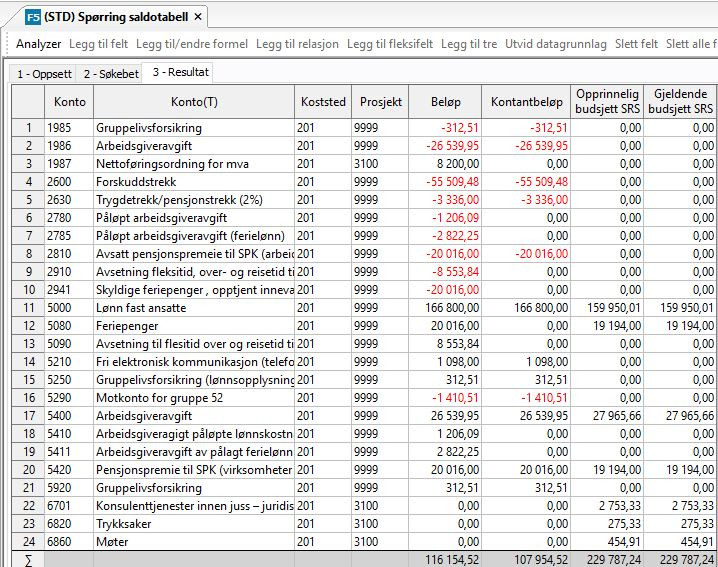Click Motkonto for gruppe 52 cell
718x567 pixels.
coord(194,398)
